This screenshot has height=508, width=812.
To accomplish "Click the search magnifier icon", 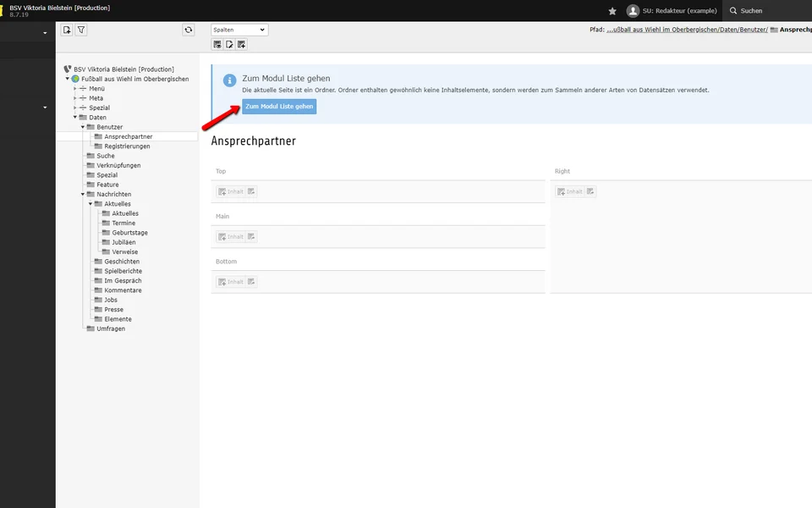I will [x=732, y=11].
